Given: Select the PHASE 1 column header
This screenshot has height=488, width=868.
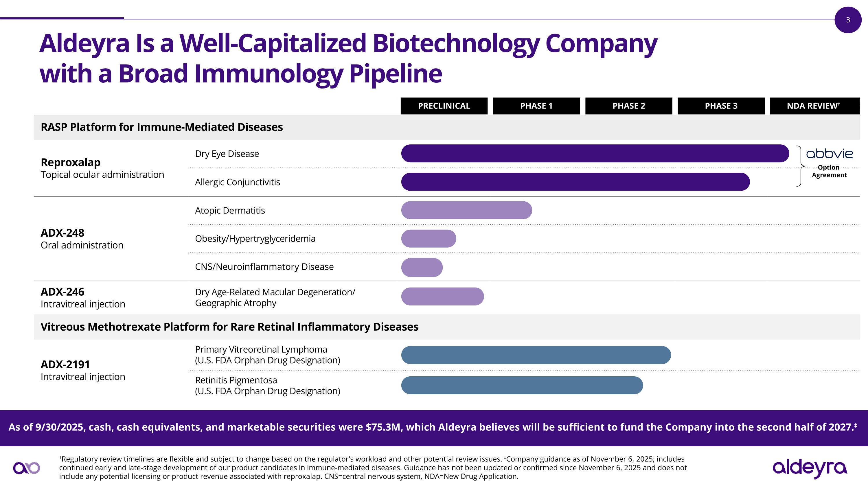Looking at the screenshot, I should [x=536, y=106].
